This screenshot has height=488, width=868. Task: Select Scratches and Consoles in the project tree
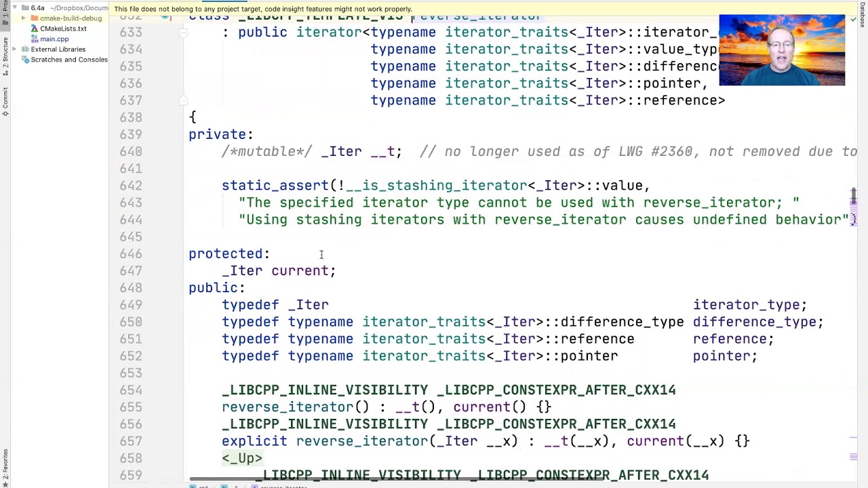[69, 60]
